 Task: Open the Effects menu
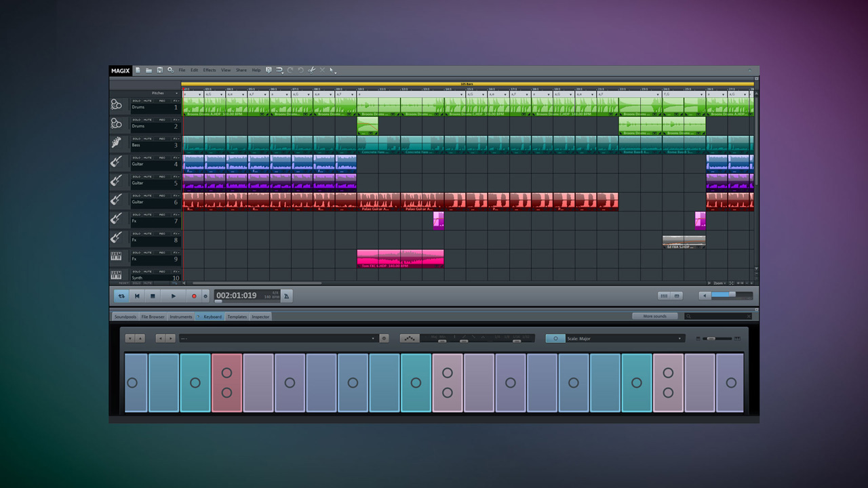click(210, 70)
